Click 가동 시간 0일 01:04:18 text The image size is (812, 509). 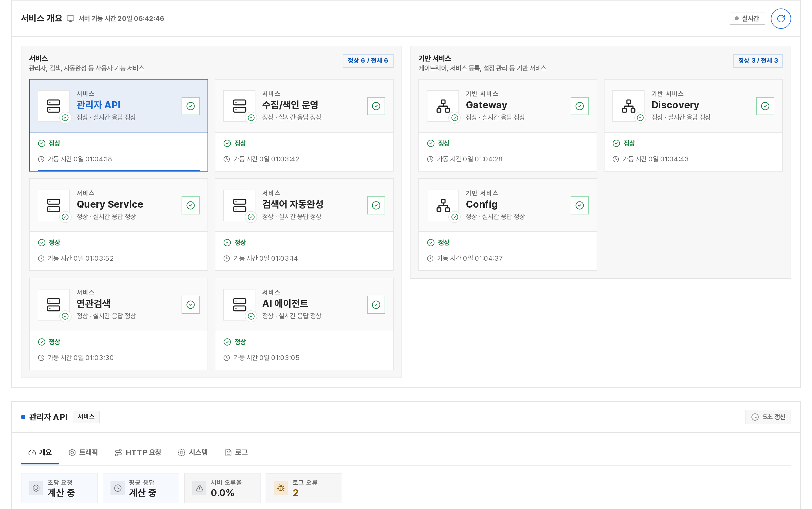(x=80, y=159)
